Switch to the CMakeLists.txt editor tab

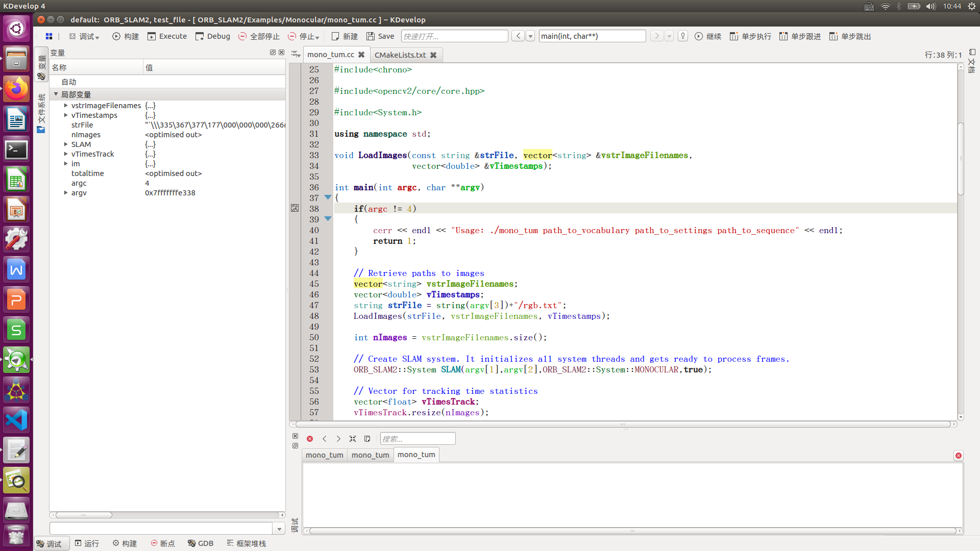point(400,55)
